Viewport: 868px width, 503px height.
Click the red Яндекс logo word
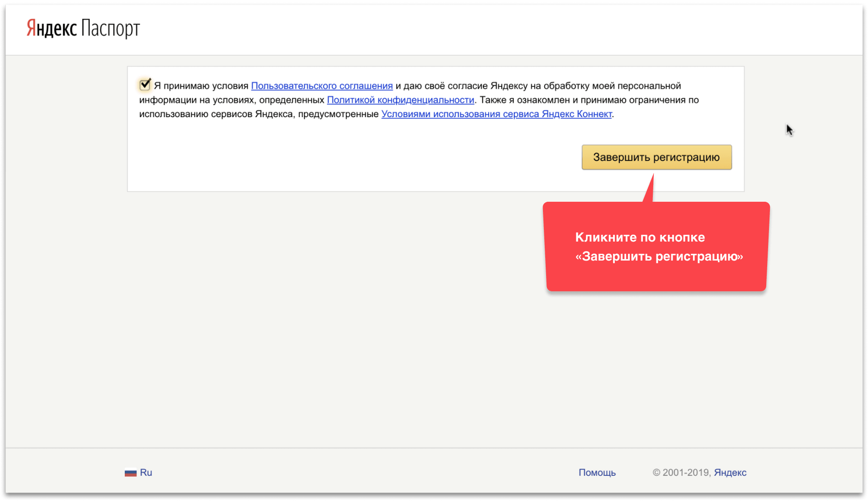click(52, 28)
